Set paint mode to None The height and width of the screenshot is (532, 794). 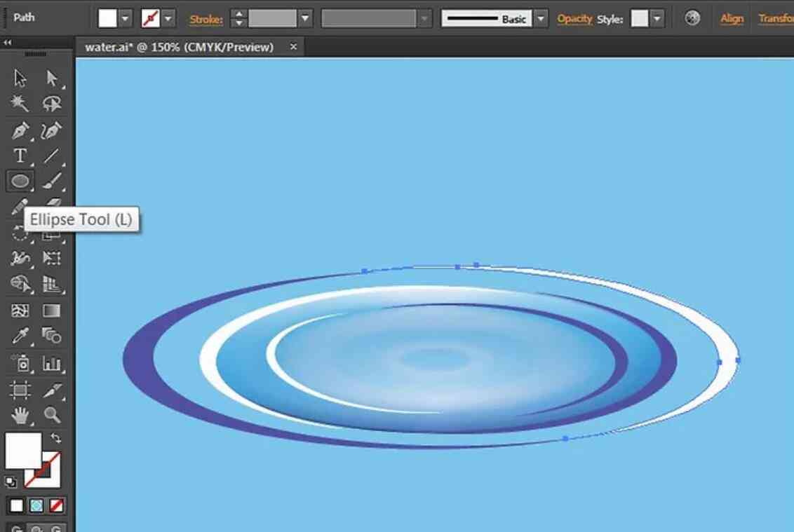pyautogui.click(x=56, y=505)
